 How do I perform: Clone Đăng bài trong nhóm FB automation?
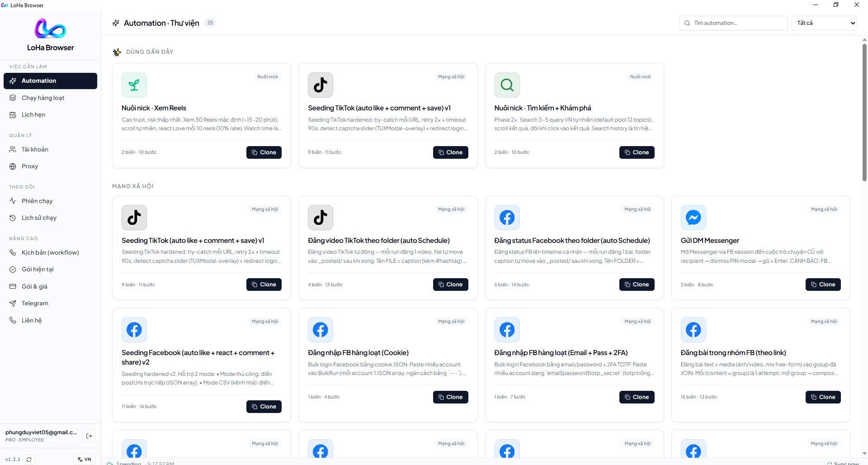[x=823, y=397]
